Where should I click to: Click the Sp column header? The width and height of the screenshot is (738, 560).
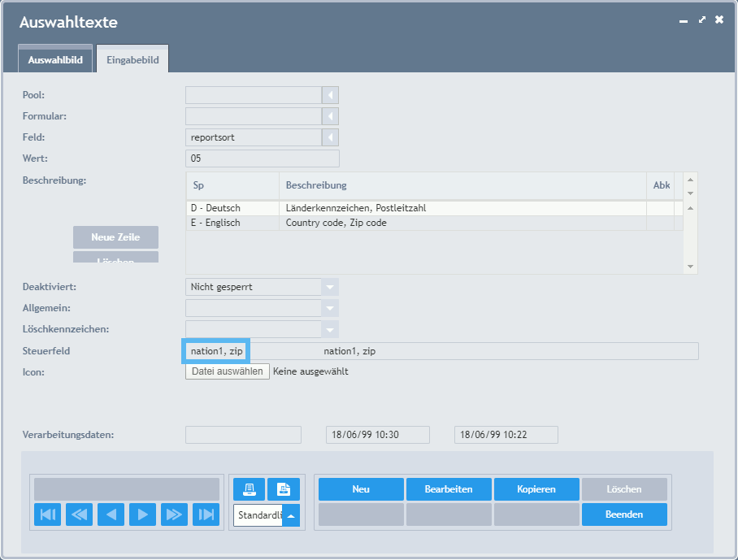click(x=233, y=185)
